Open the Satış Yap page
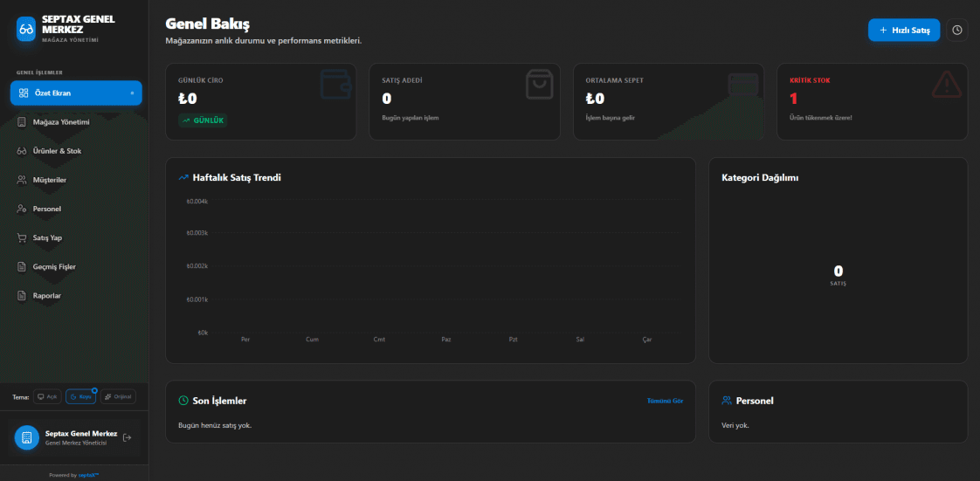The image size is (980, 481). [76, 237]
